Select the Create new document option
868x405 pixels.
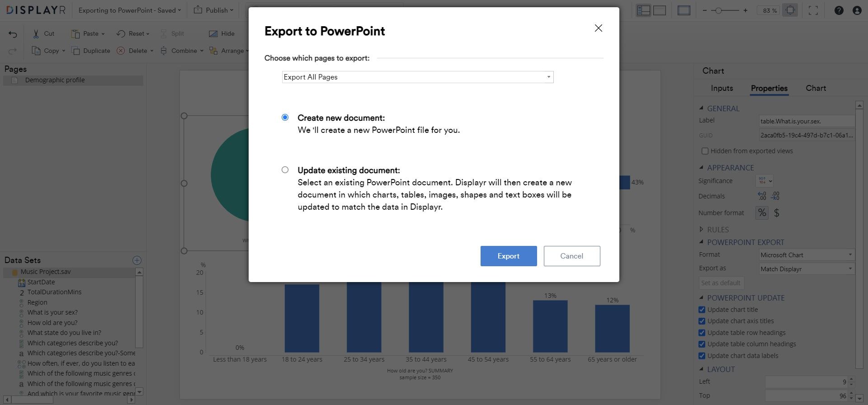click(x=285, y=118)
